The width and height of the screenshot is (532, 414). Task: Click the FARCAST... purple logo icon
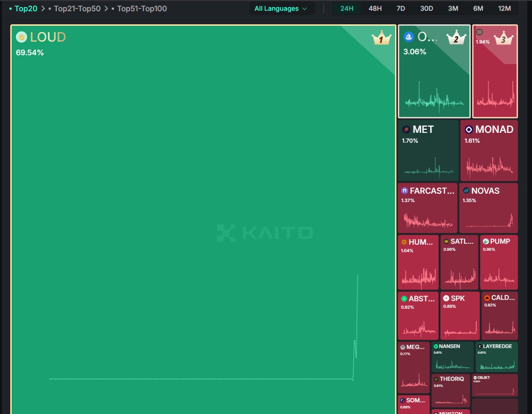(404, 190)
